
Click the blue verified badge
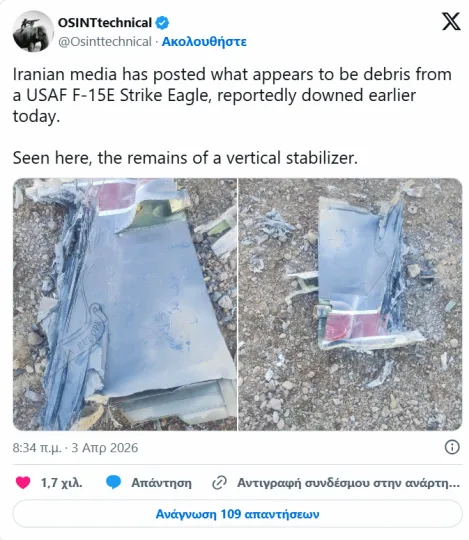162,23
